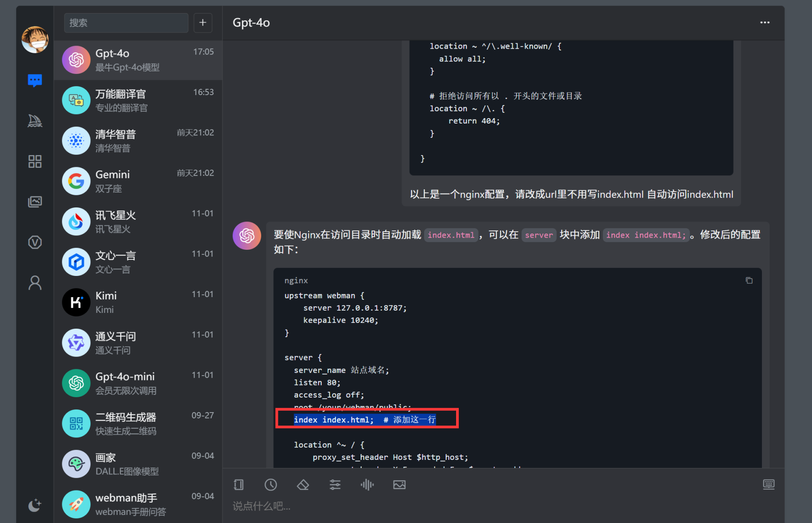Click the highlighted index index.html line

pos(365,420)
